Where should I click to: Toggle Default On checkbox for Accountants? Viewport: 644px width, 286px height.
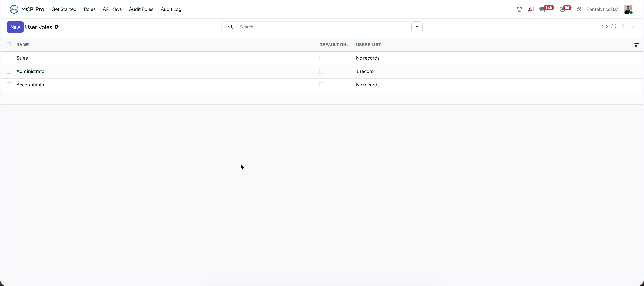[x=322, y=85]
